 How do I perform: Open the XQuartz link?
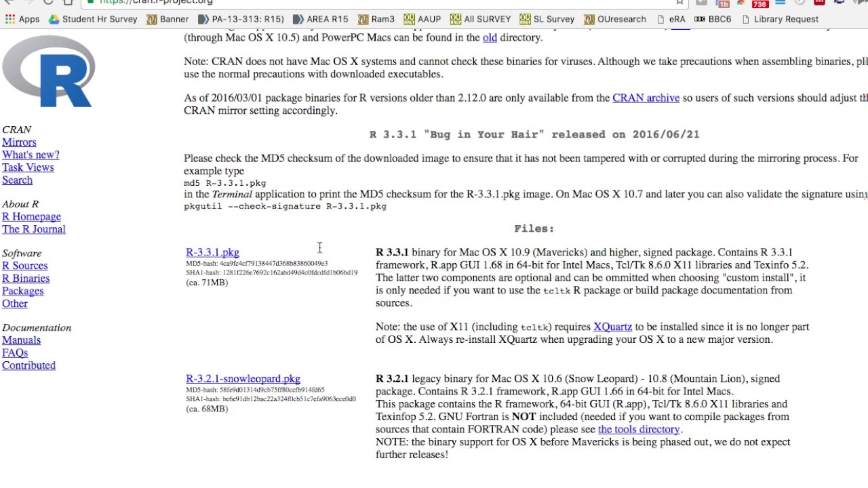(x=612, y=327)
